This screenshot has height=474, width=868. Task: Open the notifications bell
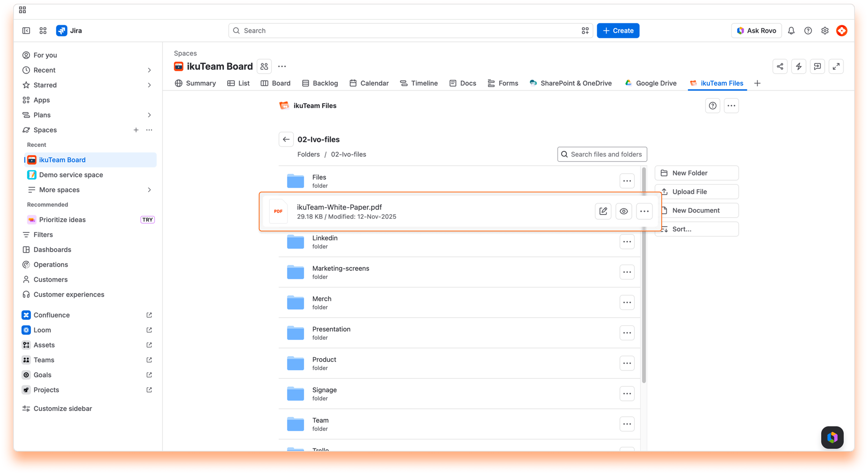point(791,31)
